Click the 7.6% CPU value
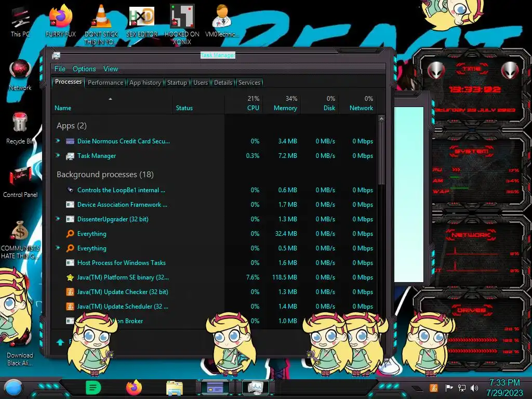This screenshot has width=532, height=399. point(252,277)
